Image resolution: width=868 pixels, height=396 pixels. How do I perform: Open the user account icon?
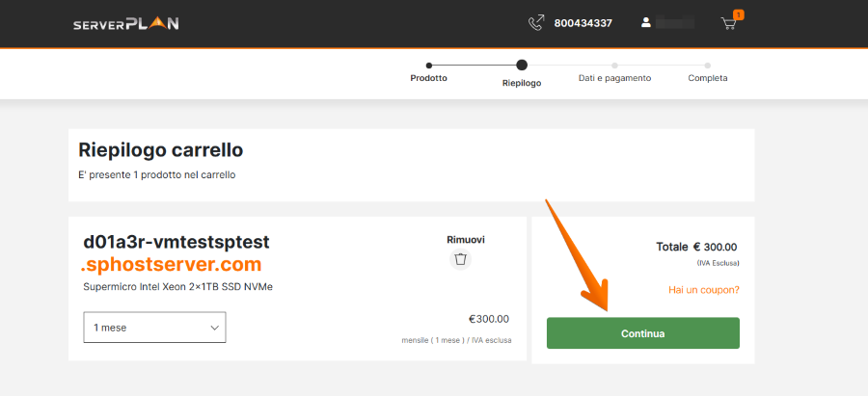(x=646, y=22)
